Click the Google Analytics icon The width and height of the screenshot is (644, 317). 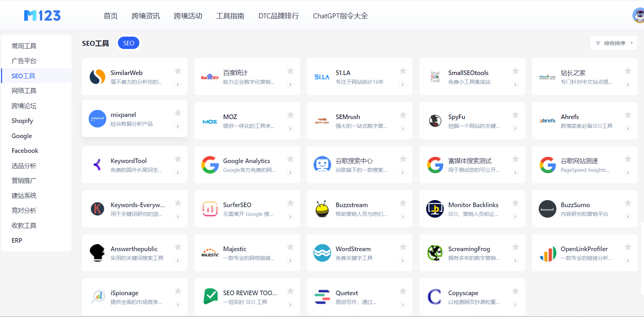click(210, 164)
